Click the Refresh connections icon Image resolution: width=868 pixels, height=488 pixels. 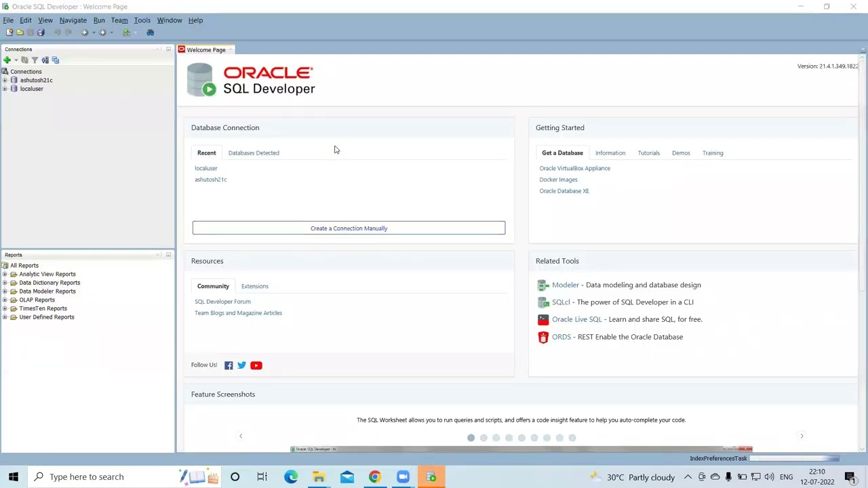click(24, 60)
